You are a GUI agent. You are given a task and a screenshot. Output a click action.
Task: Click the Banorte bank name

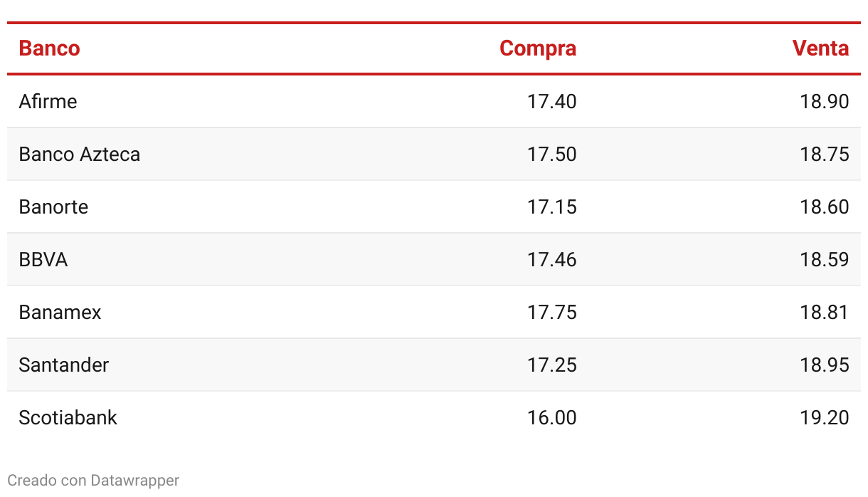53,206
